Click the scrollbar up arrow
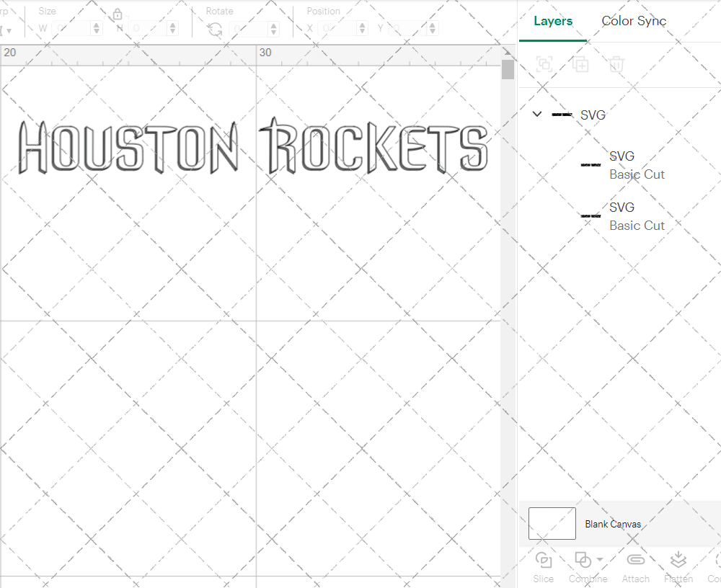 point(508,52)
